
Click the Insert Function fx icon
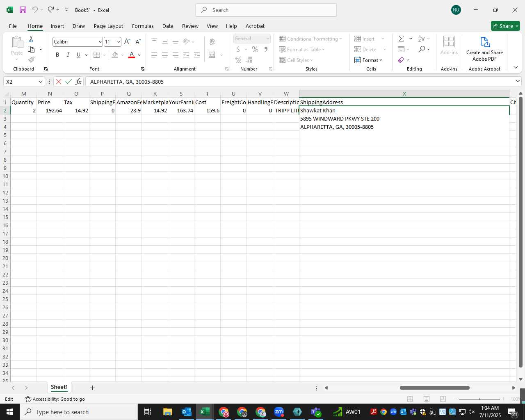[78, 82]
